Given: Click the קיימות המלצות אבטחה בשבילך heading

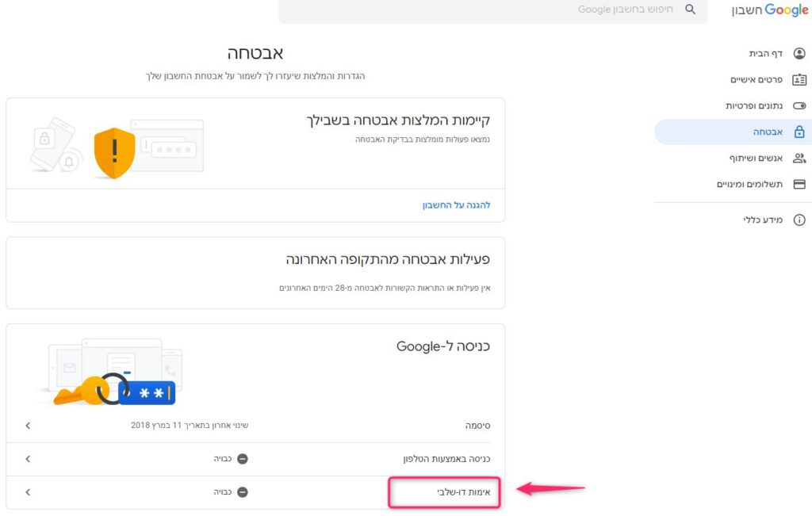Looking at the screenshot, I should (398, 120).
